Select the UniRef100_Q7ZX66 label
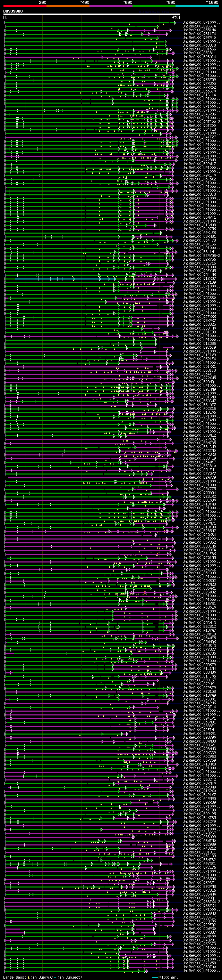Screen dimensions: 222x980 [x=199, y=317]
